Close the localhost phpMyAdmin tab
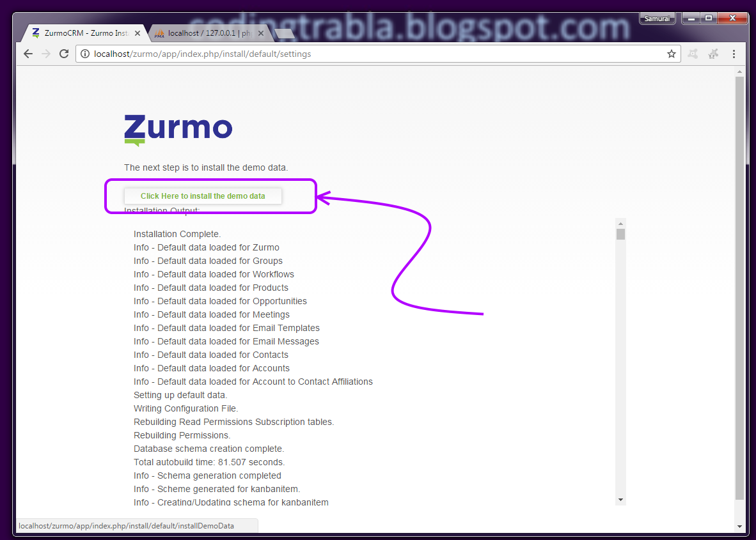The width and height of the screenshot is (756, 540). coord(261,33)
